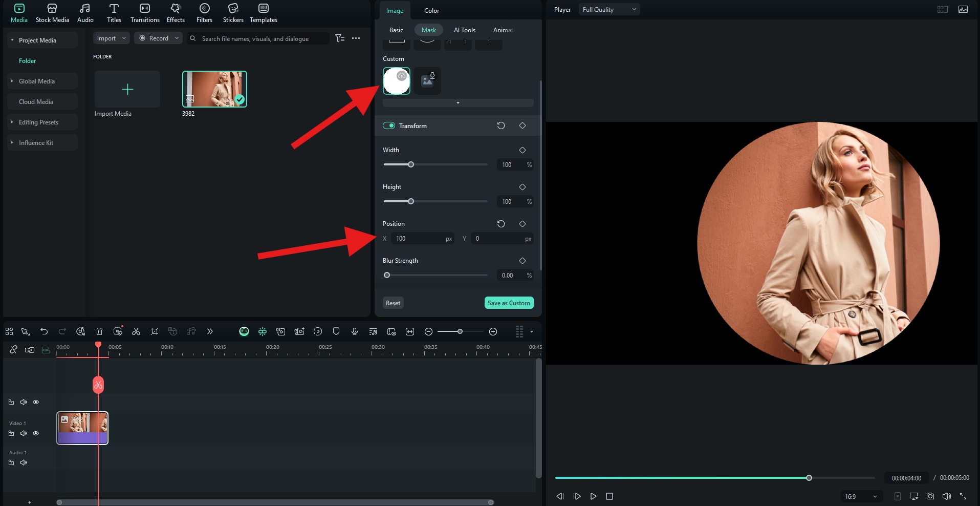
Task: Toggle the Transform switch
Action: 389,125
